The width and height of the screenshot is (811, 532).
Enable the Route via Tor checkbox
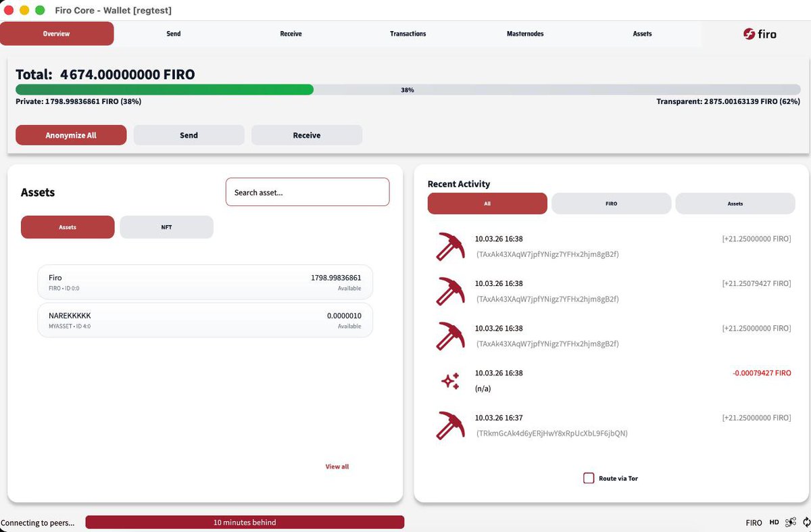tap(589, 478)
